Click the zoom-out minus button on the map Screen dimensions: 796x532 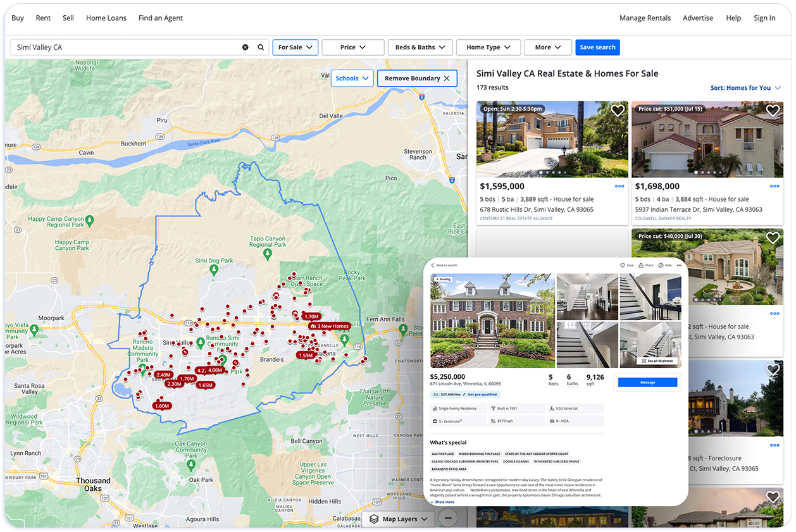coord(448,517)
